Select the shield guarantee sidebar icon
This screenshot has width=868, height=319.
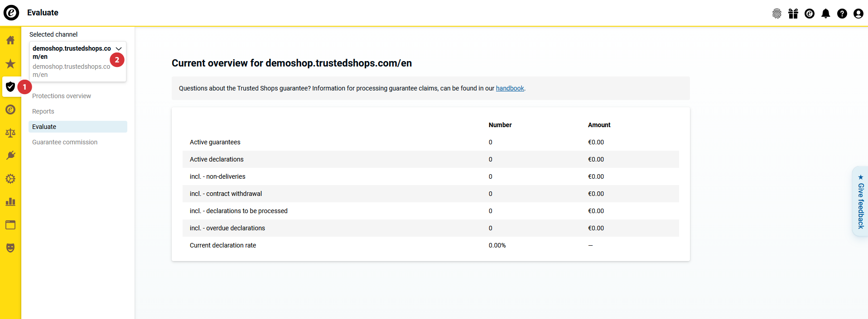click(10, 86)
